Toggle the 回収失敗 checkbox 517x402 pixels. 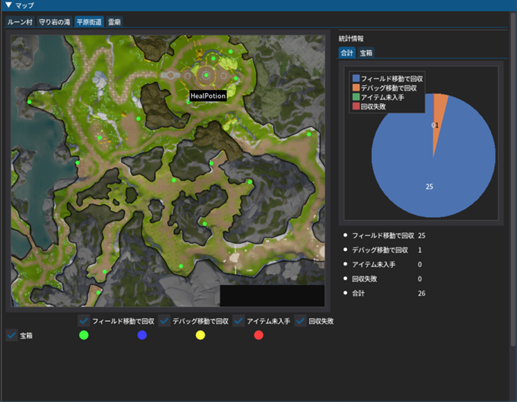[300, 321]
